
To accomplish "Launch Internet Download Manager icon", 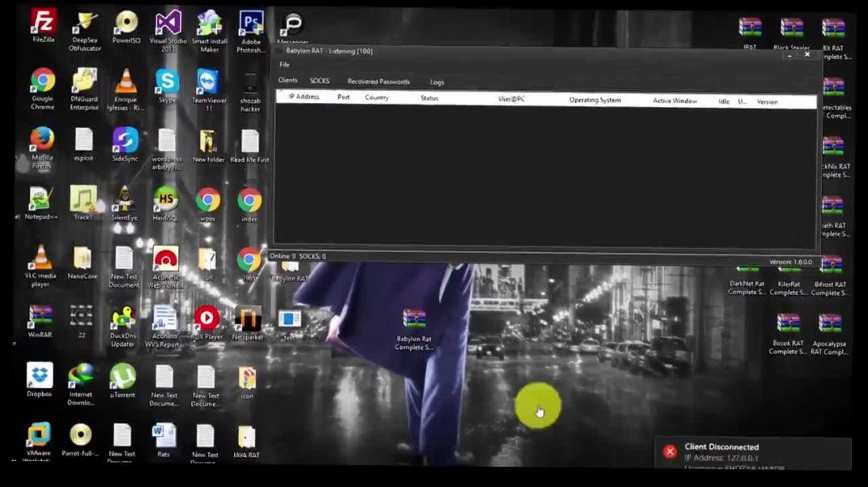I will tap(81, 385).
